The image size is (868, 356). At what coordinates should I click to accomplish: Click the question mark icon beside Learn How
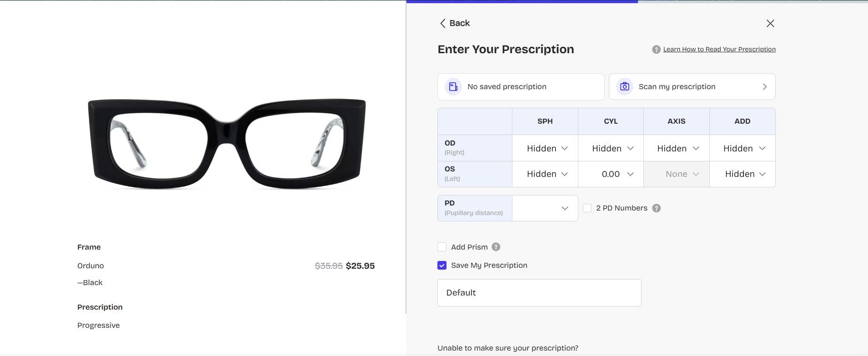point(656,50)
